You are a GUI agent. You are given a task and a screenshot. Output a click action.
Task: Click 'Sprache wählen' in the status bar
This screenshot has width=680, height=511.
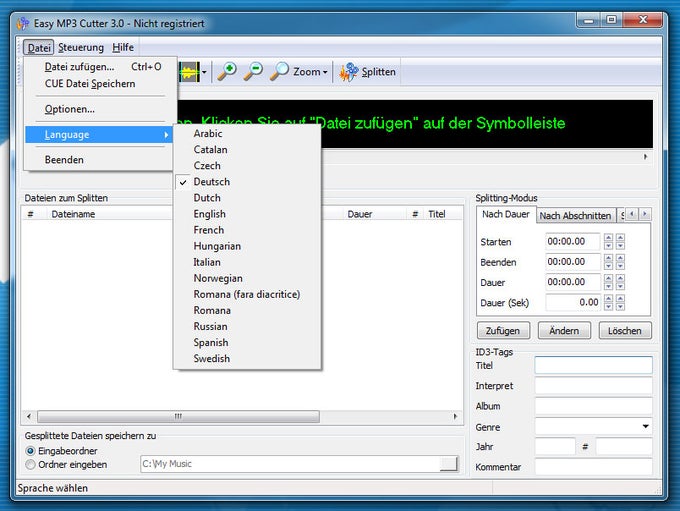coord(52,488)
